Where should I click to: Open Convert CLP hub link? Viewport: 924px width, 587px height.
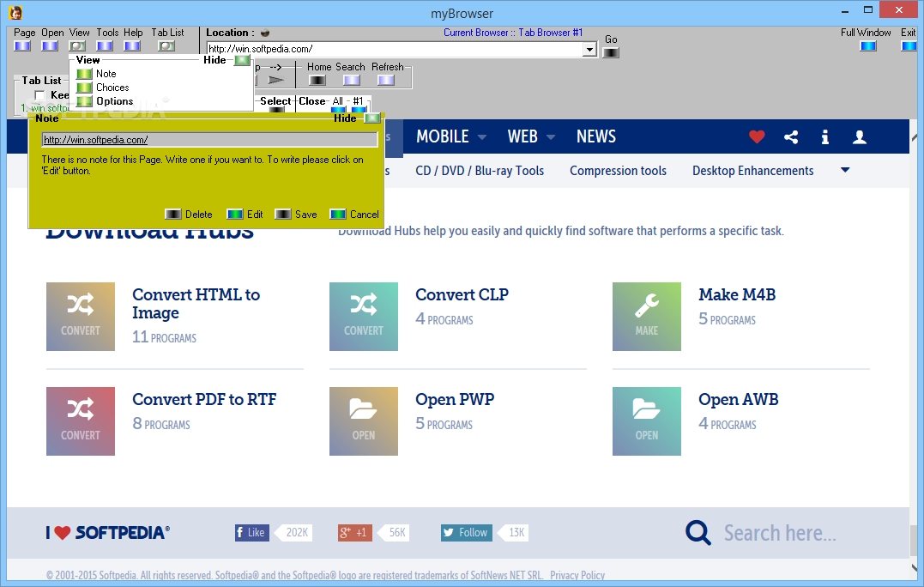pos(462,294)
